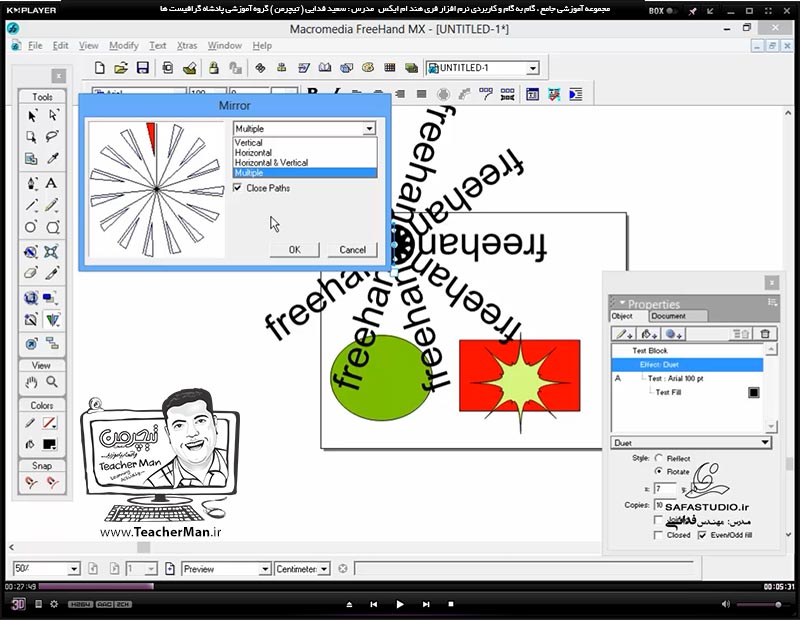This screenshot has width=800, height=621.
Task: Open the Preview mode dropdown
Action: [264, 568]
